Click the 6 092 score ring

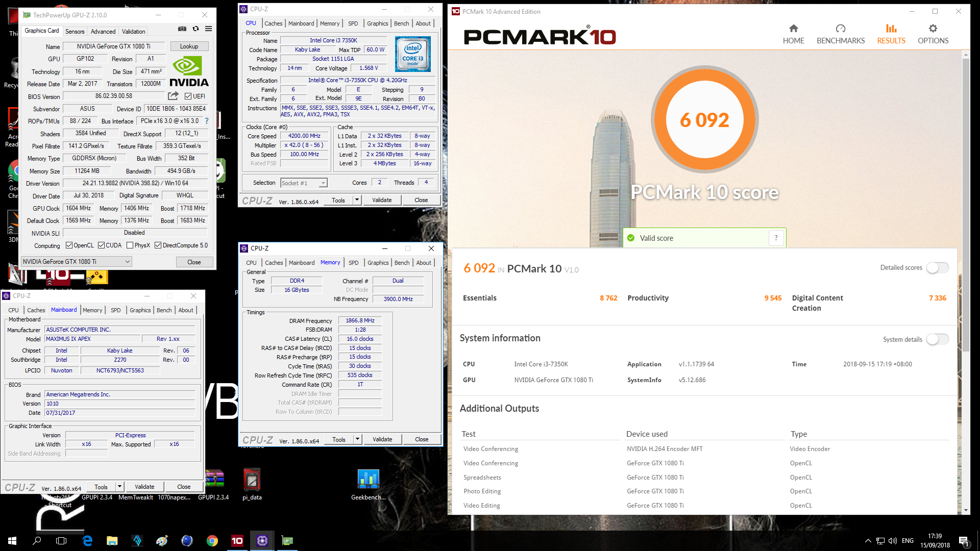[x=704, y=120]
